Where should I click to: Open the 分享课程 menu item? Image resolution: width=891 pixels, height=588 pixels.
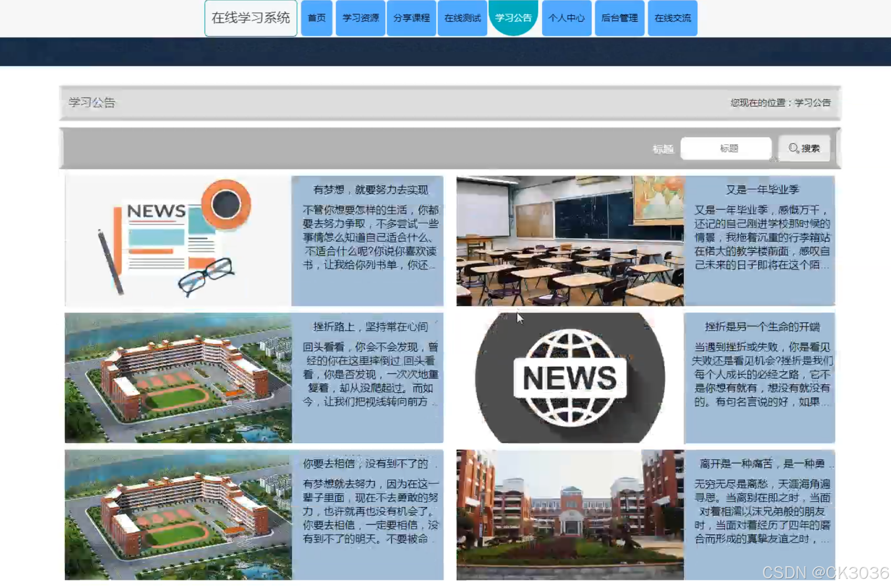click(x=411, y=18)
